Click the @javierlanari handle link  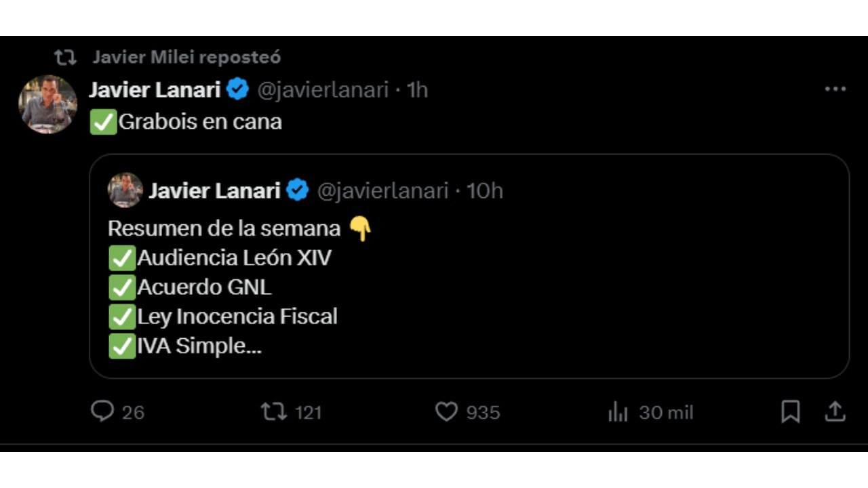(322, 89)
